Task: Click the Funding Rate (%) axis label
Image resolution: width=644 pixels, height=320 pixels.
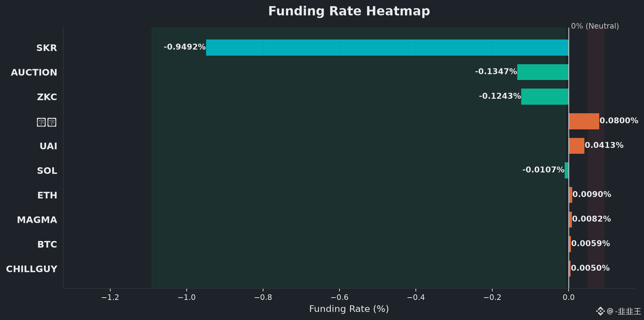Action: pyautogui.click(x=349, y=309)
